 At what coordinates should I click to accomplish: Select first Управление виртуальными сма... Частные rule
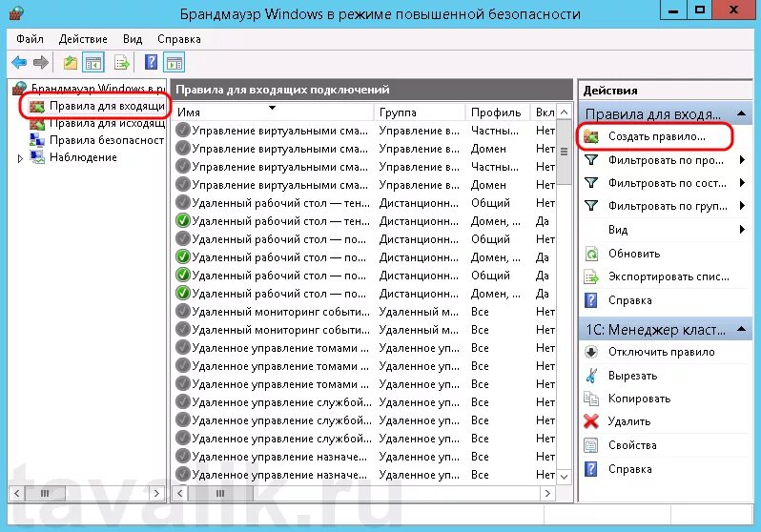[x=364, y=131]
